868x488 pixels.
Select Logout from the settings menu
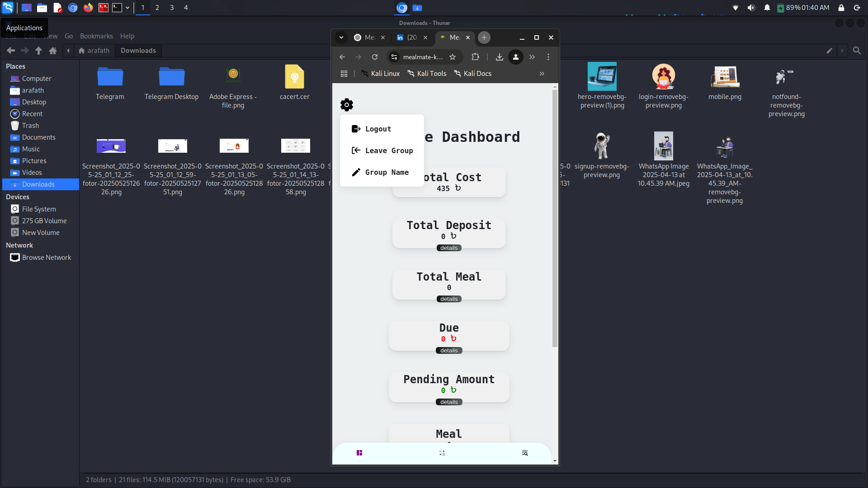pyautogui.click(x=378, y=129)
